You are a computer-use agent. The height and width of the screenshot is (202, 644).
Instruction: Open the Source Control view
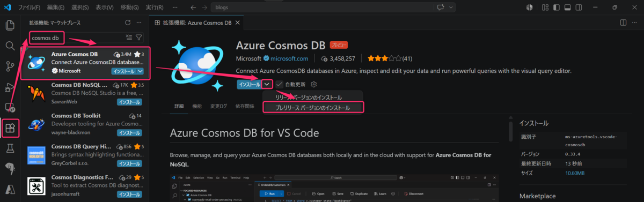[10, 66]
